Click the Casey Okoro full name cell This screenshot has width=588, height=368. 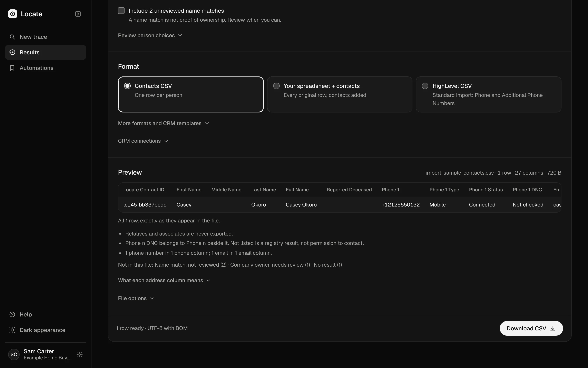[301, 205]
